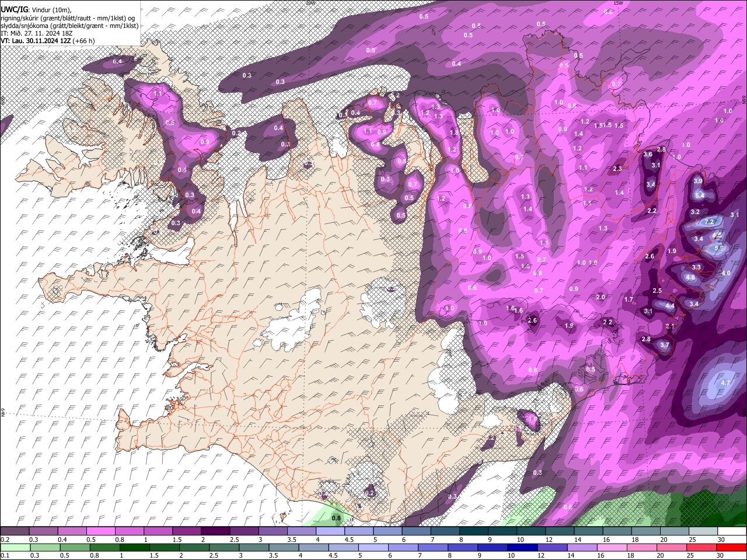Choose the snow legend swatch labeled 3.5
Screen dimensions: 747x560
301,531
